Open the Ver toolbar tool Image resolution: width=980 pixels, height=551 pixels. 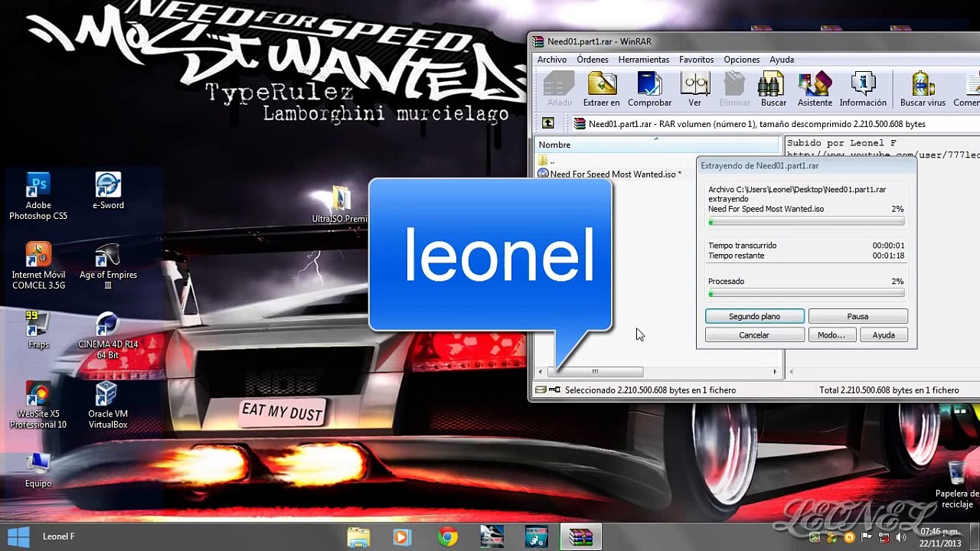tap(695, 89)
